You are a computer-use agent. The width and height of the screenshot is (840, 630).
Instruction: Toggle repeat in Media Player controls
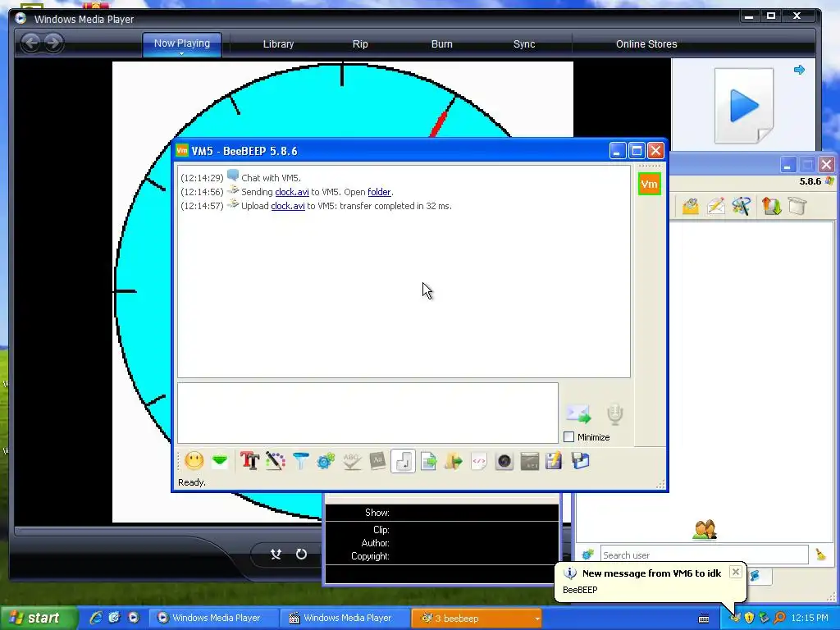click(x=302, y=554)
